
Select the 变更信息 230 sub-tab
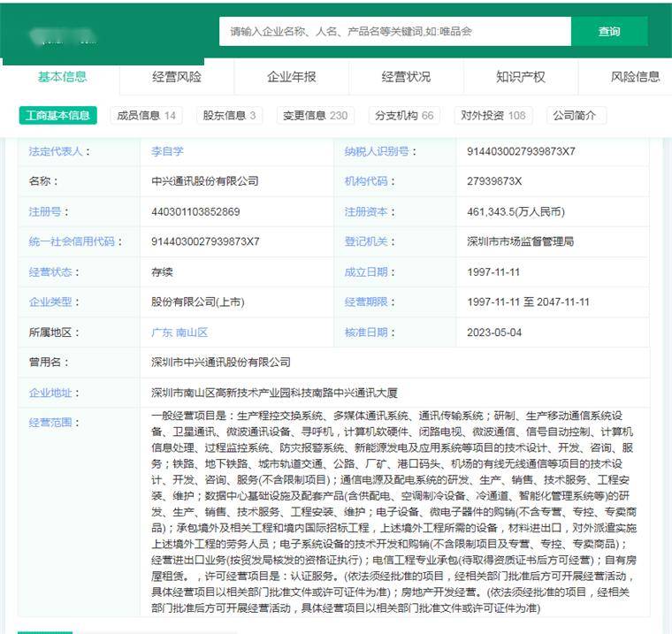(x=316, y=115)
